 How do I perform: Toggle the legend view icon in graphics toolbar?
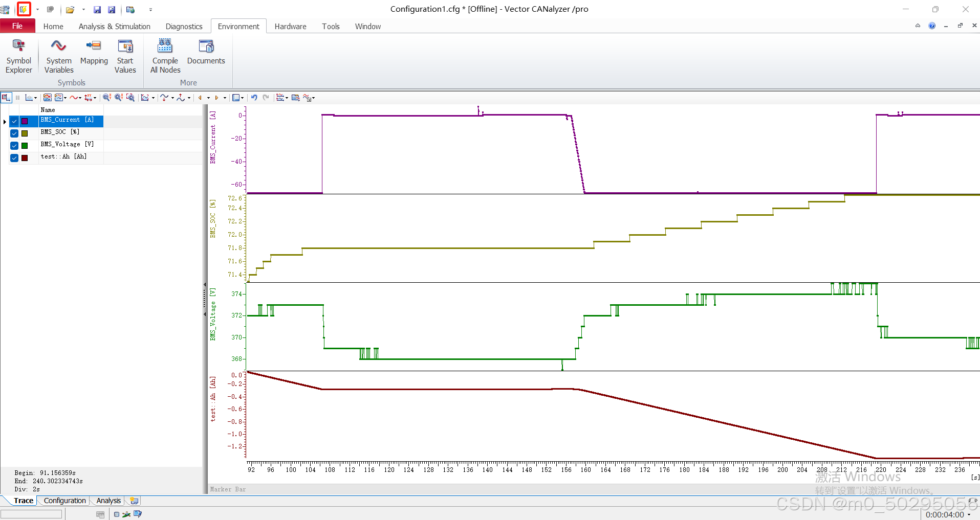point(6,97)
